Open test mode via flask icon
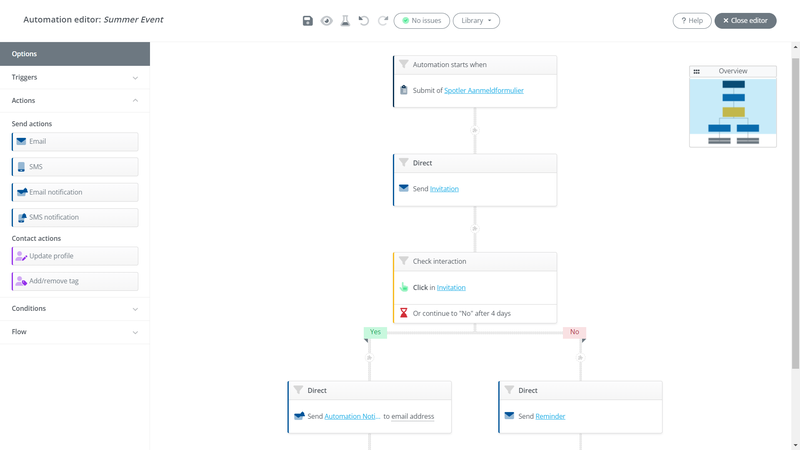This screenshot has width=800, height=450. click(x=345, y=20)
